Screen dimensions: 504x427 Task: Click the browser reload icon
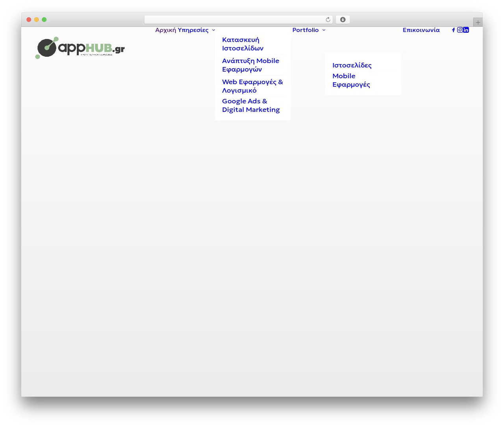pos(328,20)
